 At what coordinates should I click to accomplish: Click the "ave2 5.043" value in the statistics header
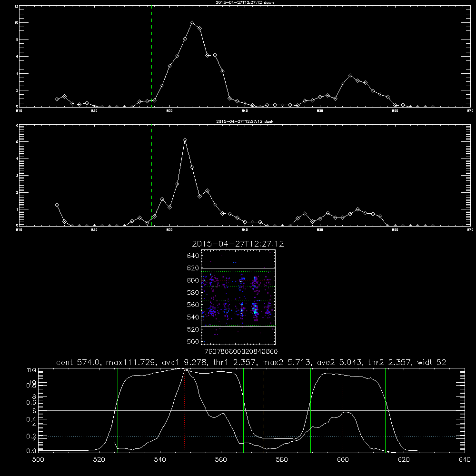pos(339,362)
